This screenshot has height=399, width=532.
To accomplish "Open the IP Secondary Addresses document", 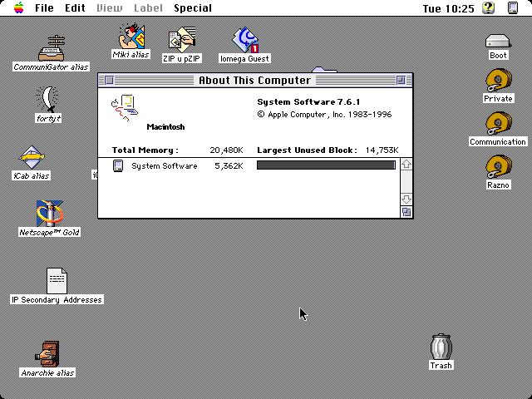I will tap(57, 281).
